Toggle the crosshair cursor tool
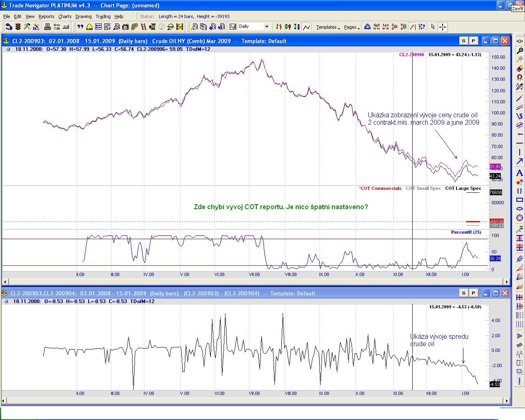 point(442,27)
